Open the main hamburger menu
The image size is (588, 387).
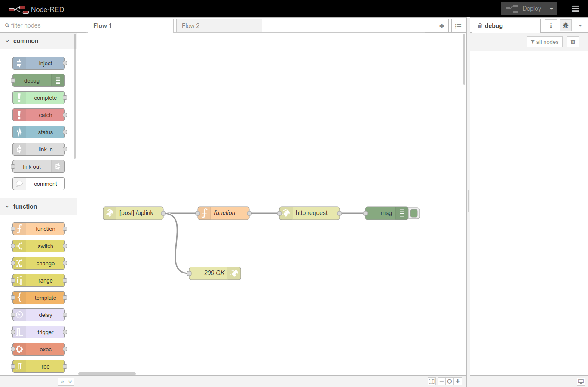(576, 8)
